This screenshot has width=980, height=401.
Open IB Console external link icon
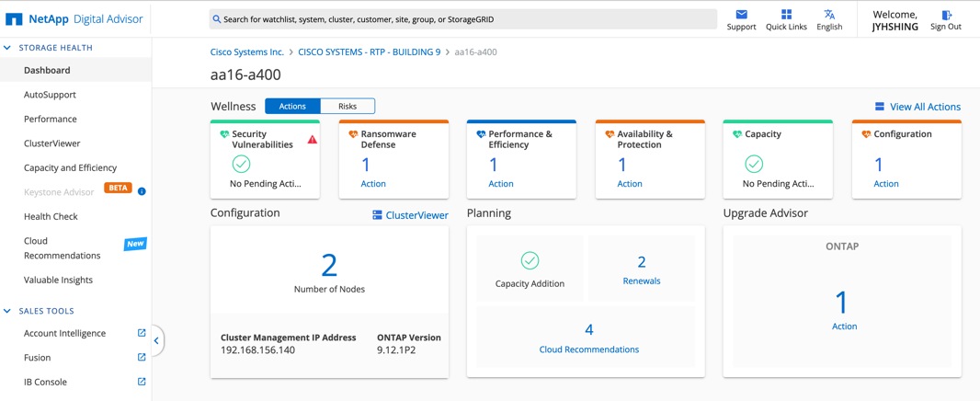(x=142, y=382)
